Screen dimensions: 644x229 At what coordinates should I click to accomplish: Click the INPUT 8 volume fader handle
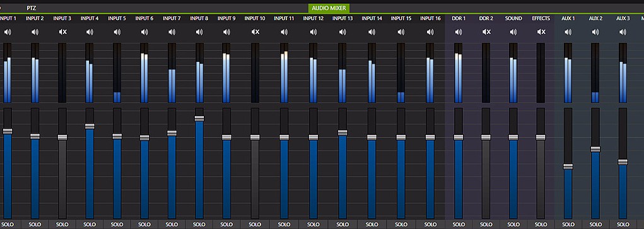click(x=199, y=119)
